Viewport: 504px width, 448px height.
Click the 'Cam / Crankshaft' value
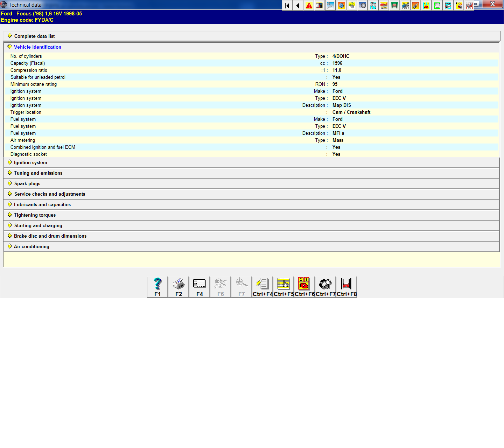(x=351, y=112)
